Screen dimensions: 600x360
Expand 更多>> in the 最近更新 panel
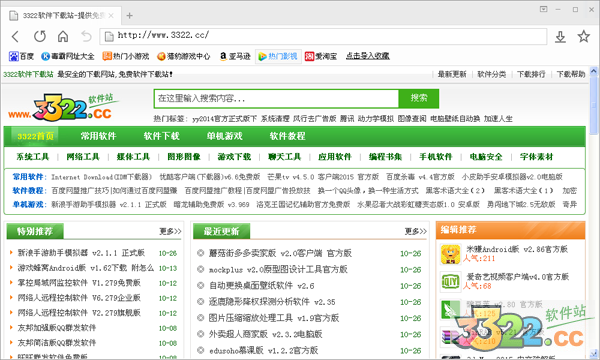(x=416, y=231)
